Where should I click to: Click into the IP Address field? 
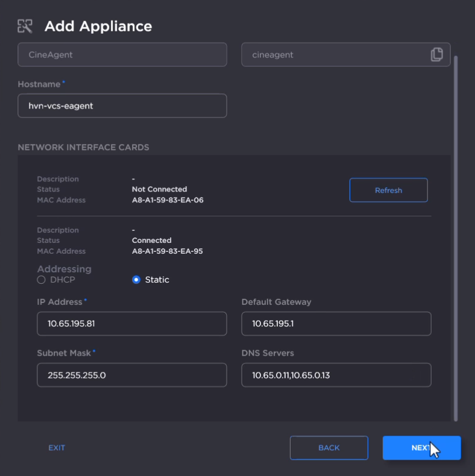pos(131,324)
